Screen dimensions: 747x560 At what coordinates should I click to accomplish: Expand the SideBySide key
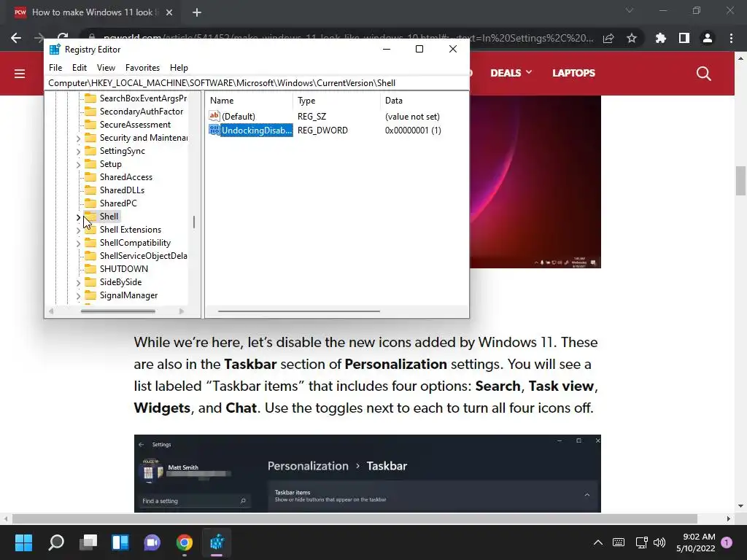click(78, 283)
